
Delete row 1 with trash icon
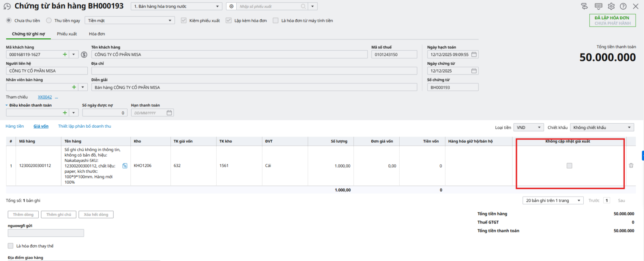pyautogui.click(x=631, y=166)
